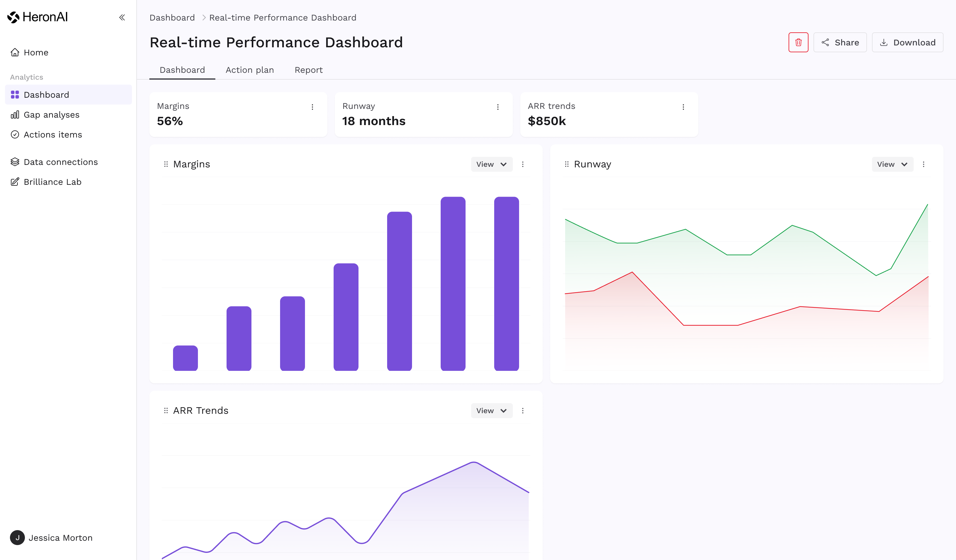
Task: Open three-dot menu on ARR Trends chart
Action: 523,411
